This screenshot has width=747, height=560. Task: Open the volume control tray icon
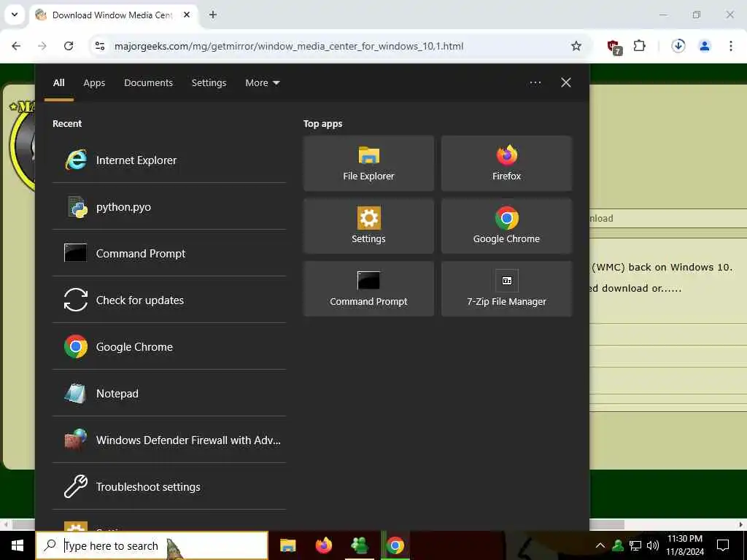[652, 545]
